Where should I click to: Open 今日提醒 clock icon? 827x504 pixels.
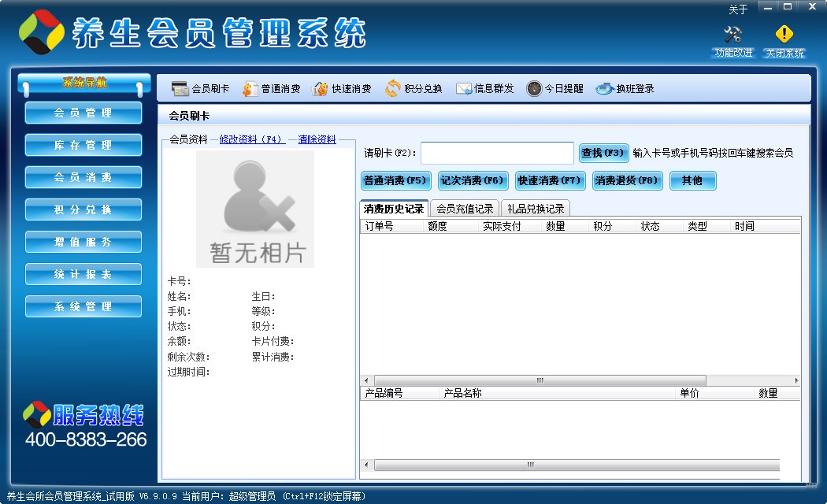[x=534, y=88]
